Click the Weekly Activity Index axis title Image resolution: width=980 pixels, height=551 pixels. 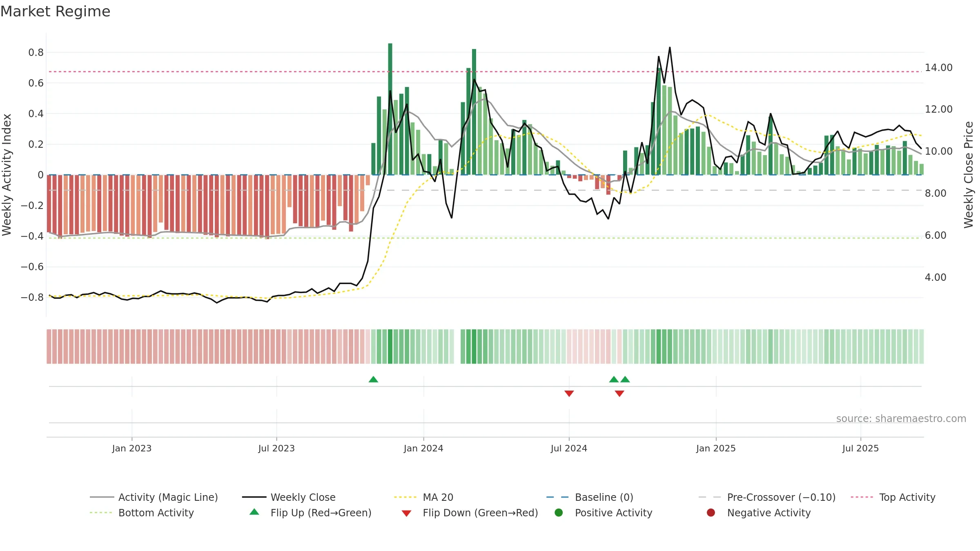[7, 175]
